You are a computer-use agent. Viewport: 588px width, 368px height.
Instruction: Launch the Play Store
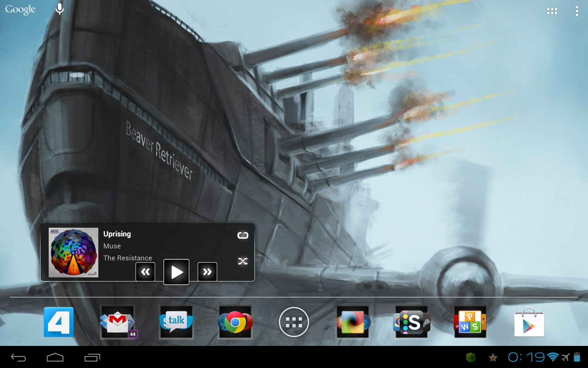tap(529, 322)
